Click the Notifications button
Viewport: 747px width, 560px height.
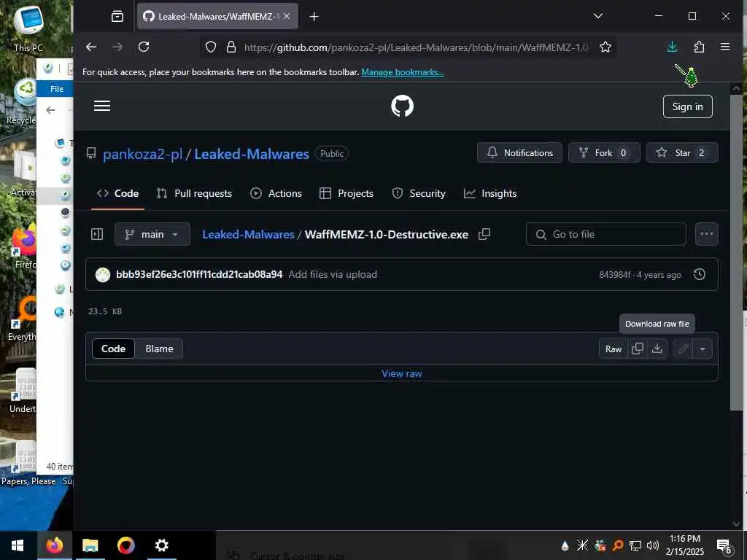[x=519, y=153]
